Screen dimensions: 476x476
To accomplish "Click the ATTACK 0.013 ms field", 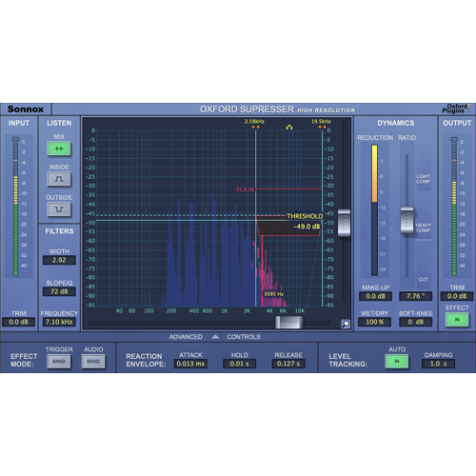I will (x=190, y=364).
